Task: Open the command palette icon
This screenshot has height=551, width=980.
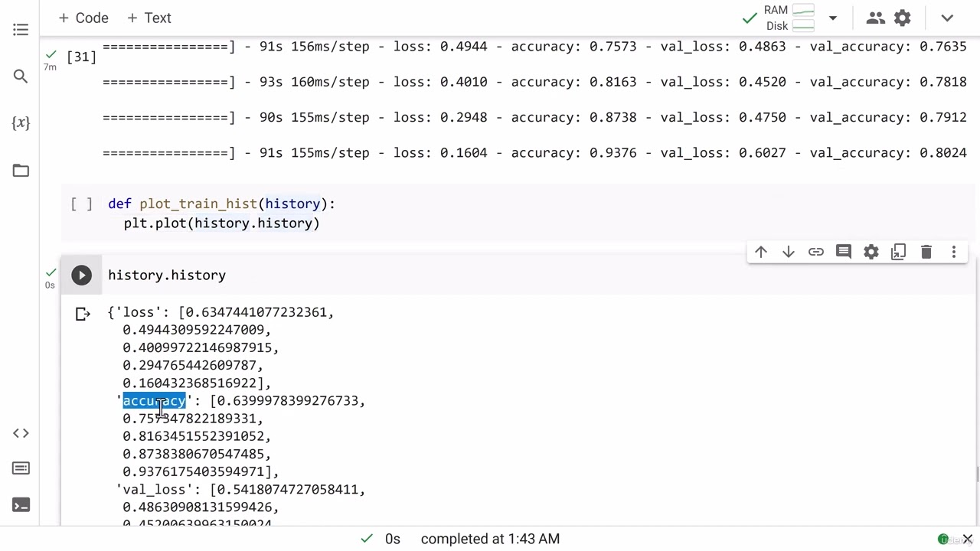Action: click(21, 468)
